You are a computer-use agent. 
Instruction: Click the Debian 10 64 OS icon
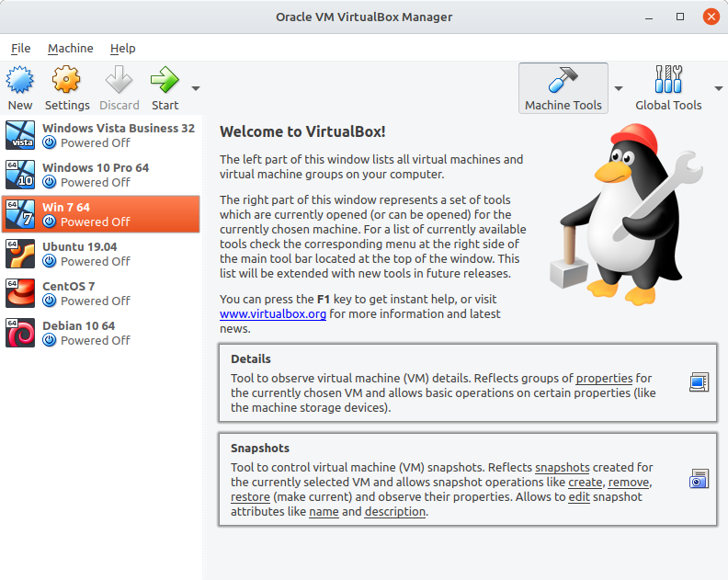point(20,333)
